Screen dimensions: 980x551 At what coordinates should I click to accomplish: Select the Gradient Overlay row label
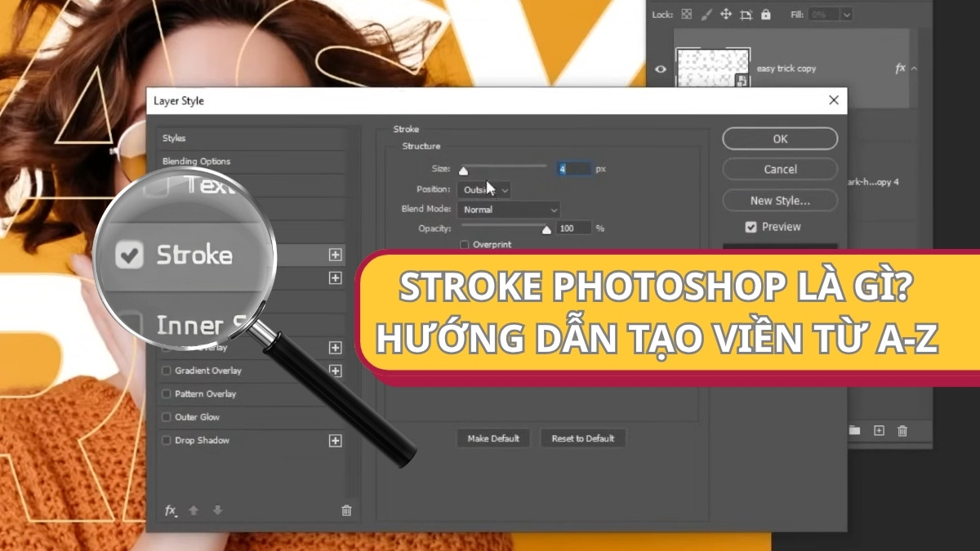208,371
